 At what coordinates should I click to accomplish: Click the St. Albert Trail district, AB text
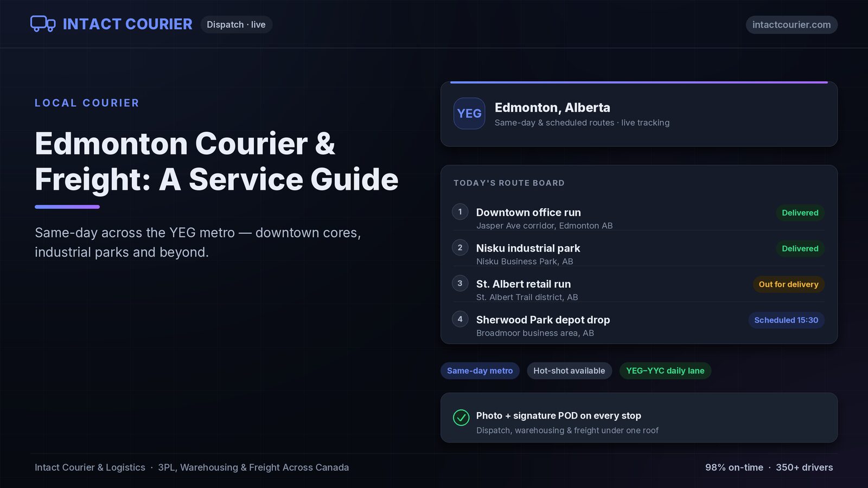click(x=527, y=297)
